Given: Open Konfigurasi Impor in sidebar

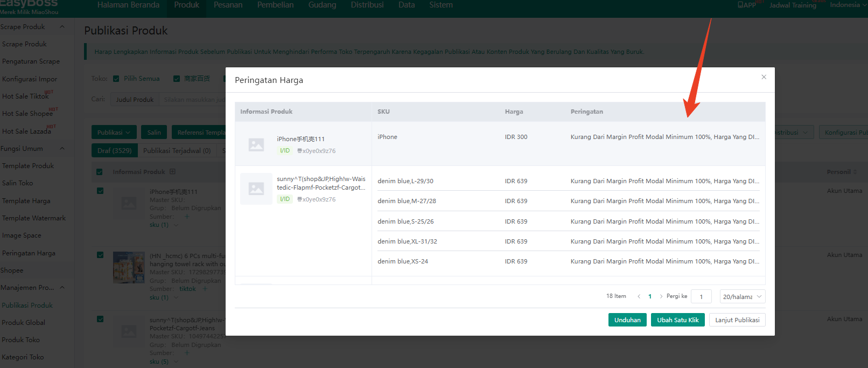Looking at the screenshot, I should [30, 79].
